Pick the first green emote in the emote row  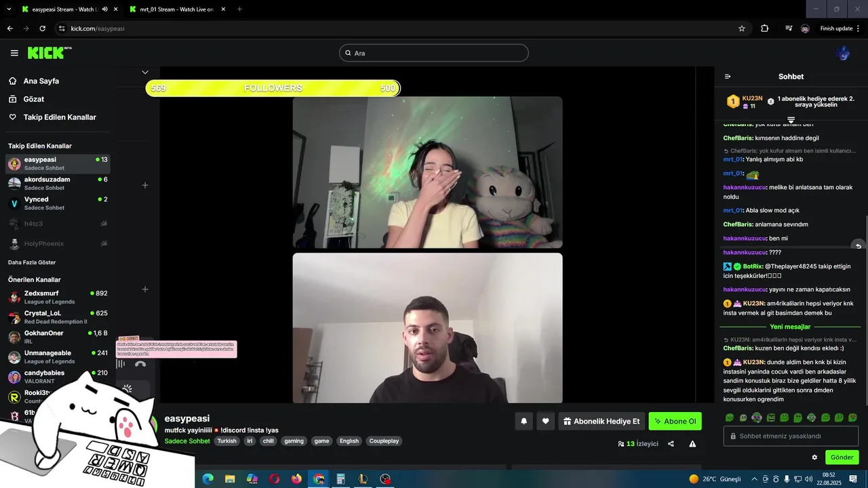730,418
